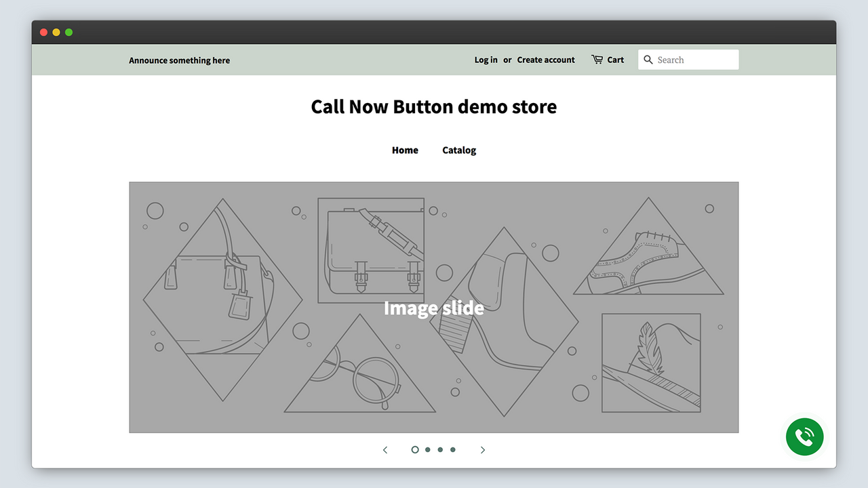Minimize window using yellow button
The height and width of the screenshot is (488, 868).
[x=56, y=33]
